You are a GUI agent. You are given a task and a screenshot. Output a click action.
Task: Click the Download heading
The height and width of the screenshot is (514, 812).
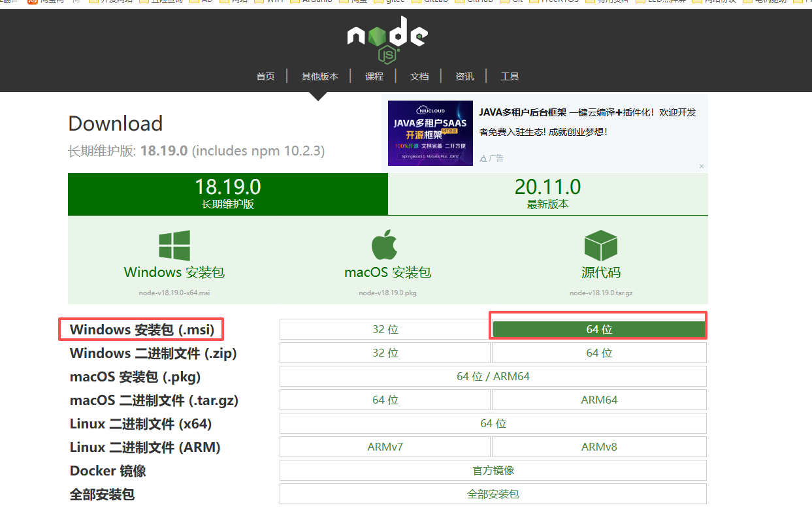pyautogui.click(x=116, y=123)
